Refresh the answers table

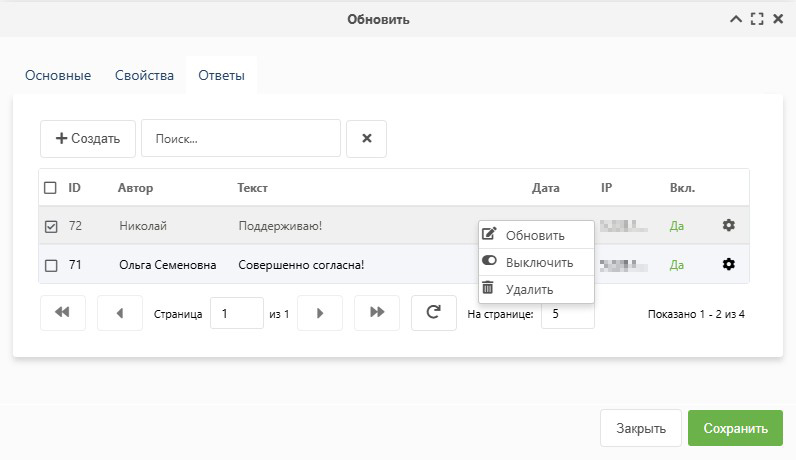tap(434, 313)
